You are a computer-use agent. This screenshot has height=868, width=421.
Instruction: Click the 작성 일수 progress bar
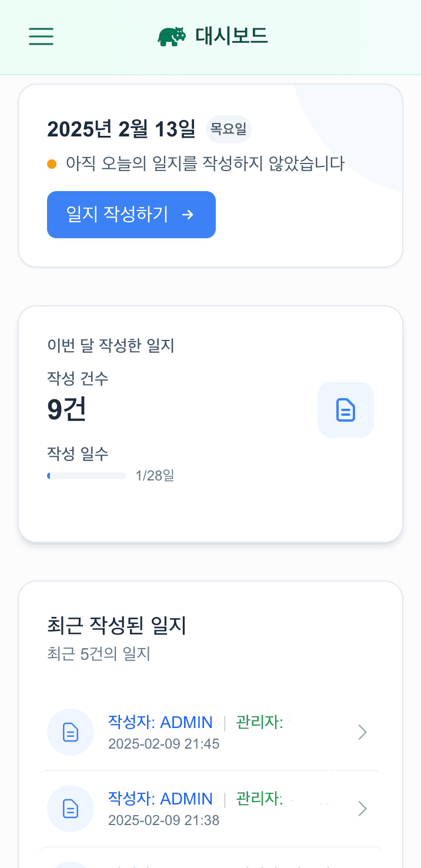click(x=87, y=475)
